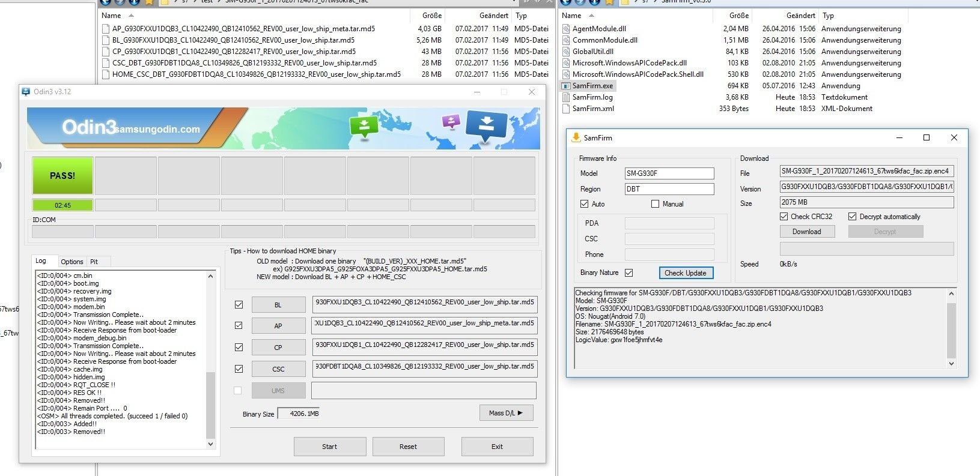Click the Reset button in Odin3

[x=409, y=447]
